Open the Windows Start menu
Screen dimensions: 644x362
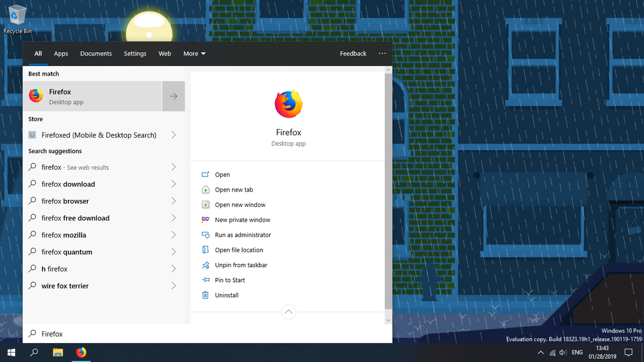[x=11, y=353]
